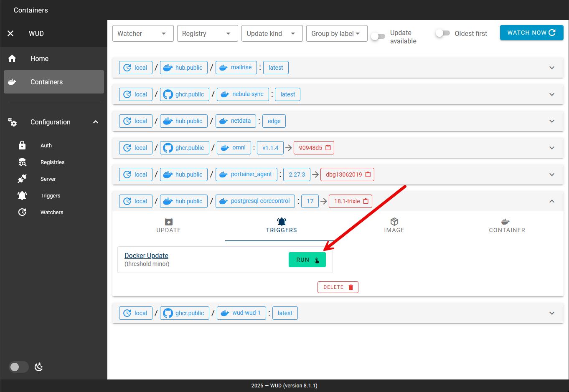Screen dimensions: 569x392
Task: Click the postgresql-corecontrol name chip
Action: coord(255,201)
